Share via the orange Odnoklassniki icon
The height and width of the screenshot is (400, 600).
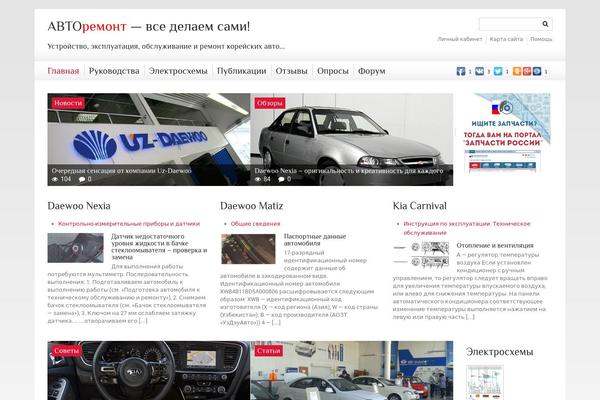click(x=517, y=71)
